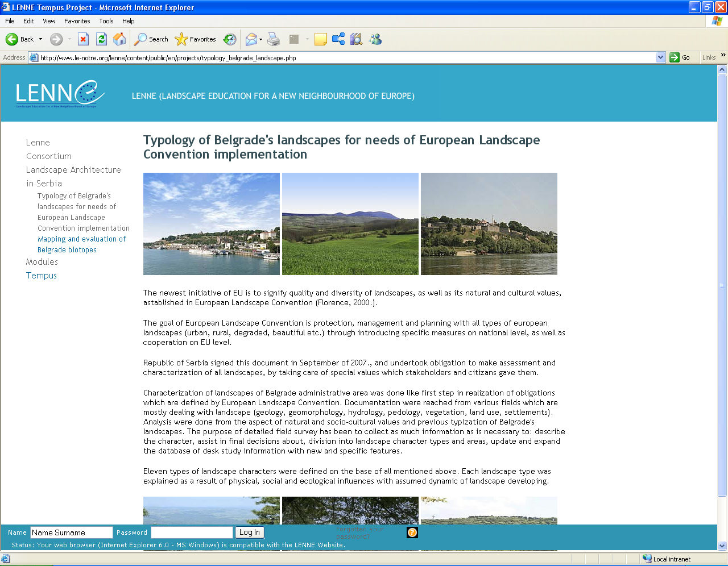Open the Help menu
This screenshot has width=728, height=566.
click(x=129, y=21)
